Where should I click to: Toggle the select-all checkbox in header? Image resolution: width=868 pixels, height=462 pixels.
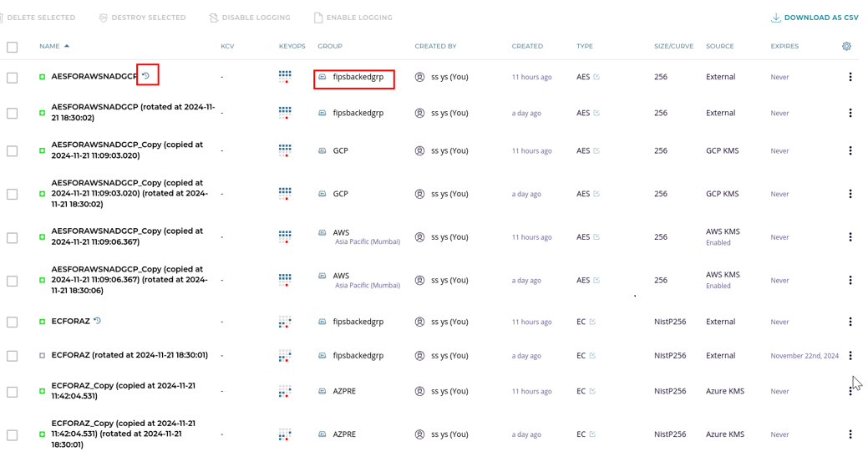(13, 47)
